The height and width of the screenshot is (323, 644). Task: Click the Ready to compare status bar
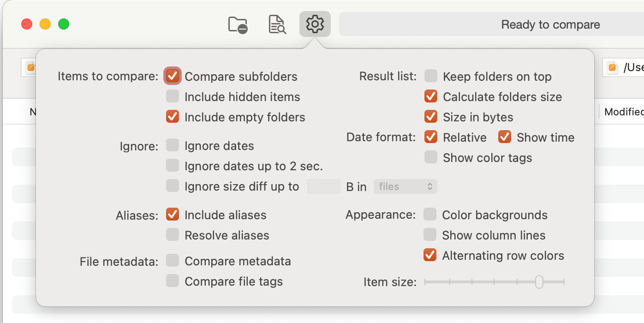(x=550, y=24)
